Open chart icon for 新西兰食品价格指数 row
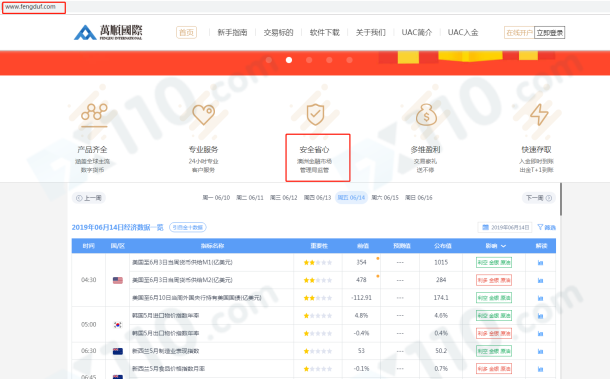Image resolution: width=610 pixels, height=379 pixels. coord(540,369)
